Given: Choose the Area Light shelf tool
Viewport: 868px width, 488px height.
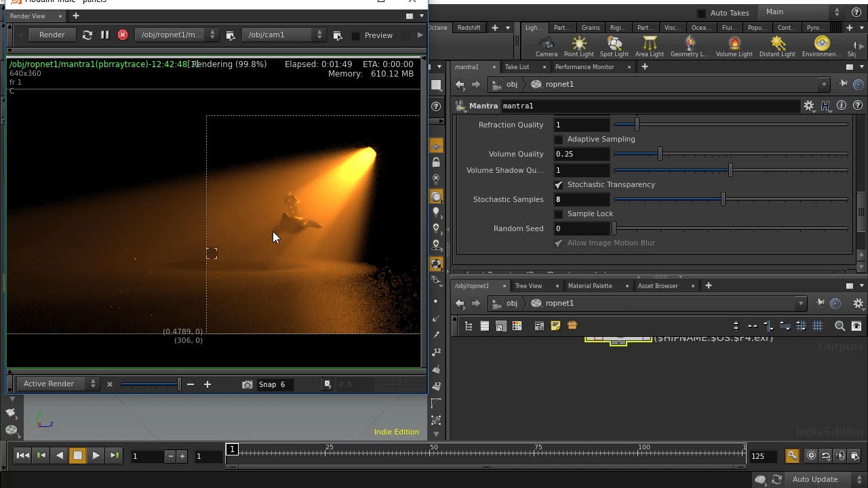Looking at the screenshot, I should [x=649, y=46].
